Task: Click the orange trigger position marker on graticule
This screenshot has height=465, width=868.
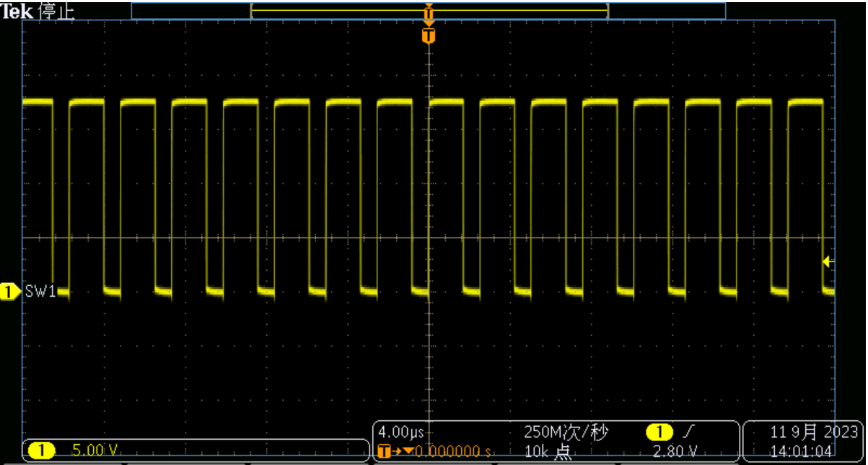Action: click(x=429, y=35)
